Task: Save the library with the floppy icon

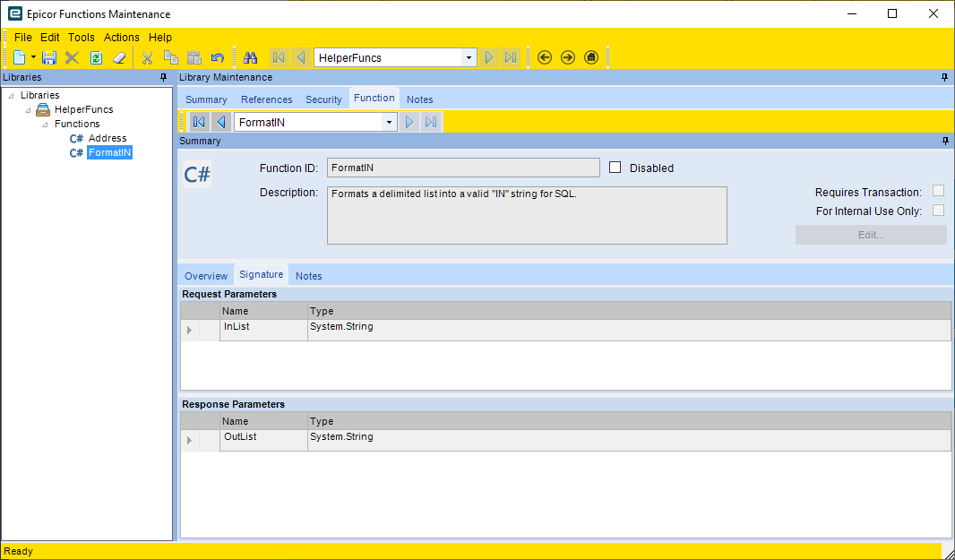Action: [49, 57]
